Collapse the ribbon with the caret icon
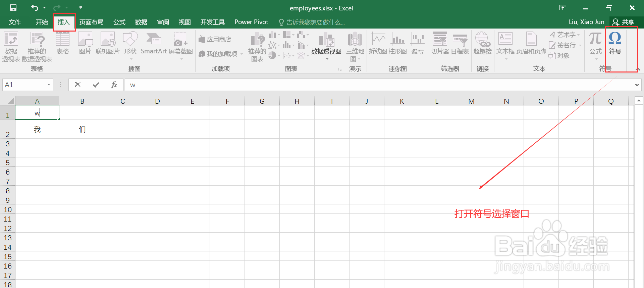 tap(638, 69)
